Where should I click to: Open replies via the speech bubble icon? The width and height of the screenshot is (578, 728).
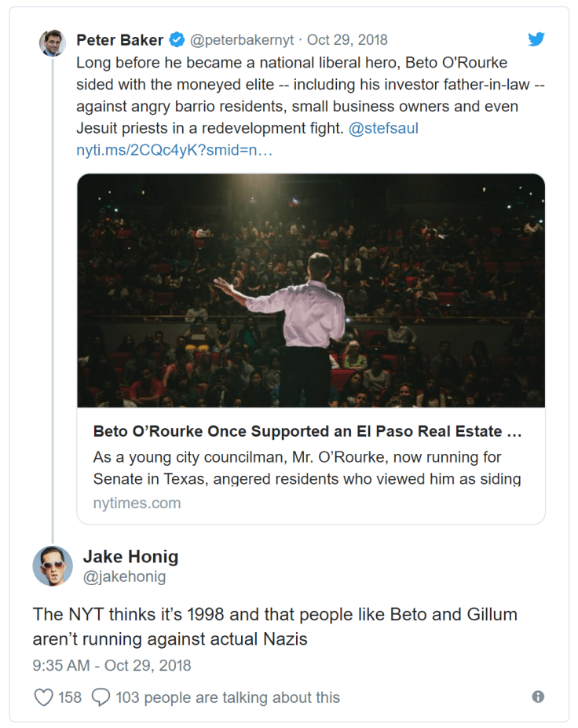(101, 697)
